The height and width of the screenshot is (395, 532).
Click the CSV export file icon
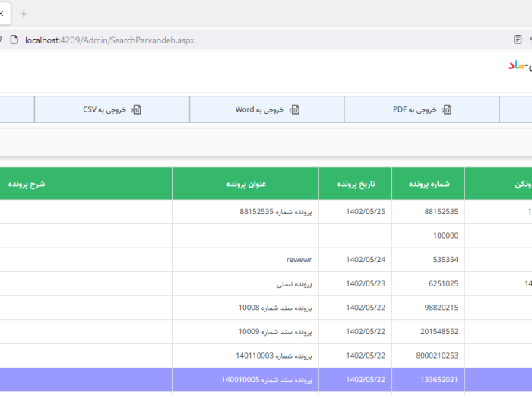point(136,109)
